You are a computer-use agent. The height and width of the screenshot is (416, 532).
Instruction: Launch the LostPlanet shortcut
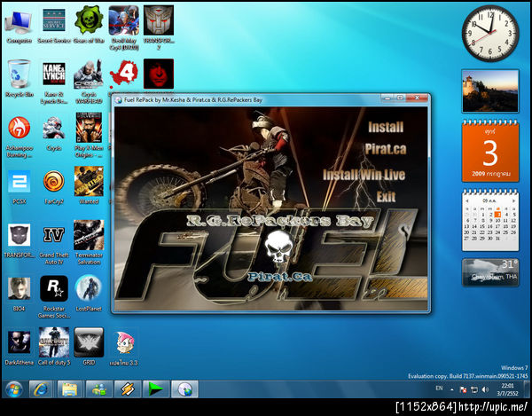click(89, 294)
